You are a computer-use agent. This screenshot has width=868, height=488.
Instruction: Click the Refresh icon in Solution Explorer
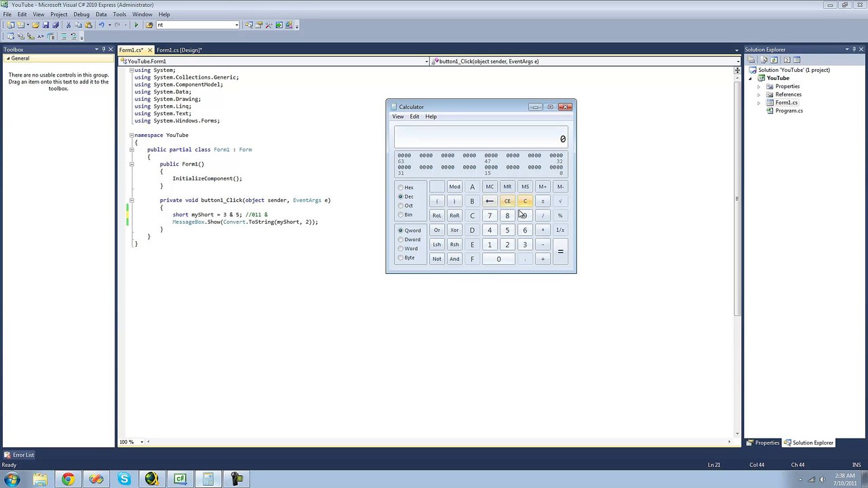[x=774, y=60]
